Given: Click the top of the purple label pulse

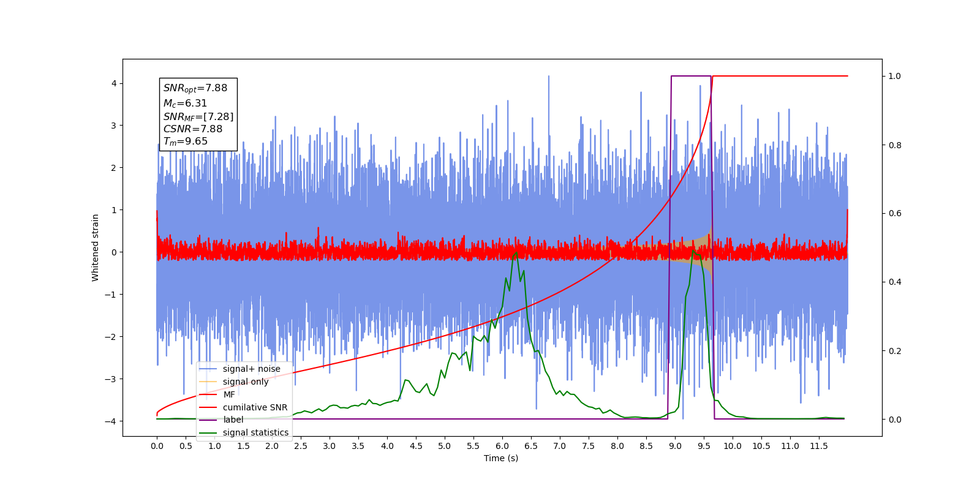Looking at the screenshot, I should tap(691, 76).
